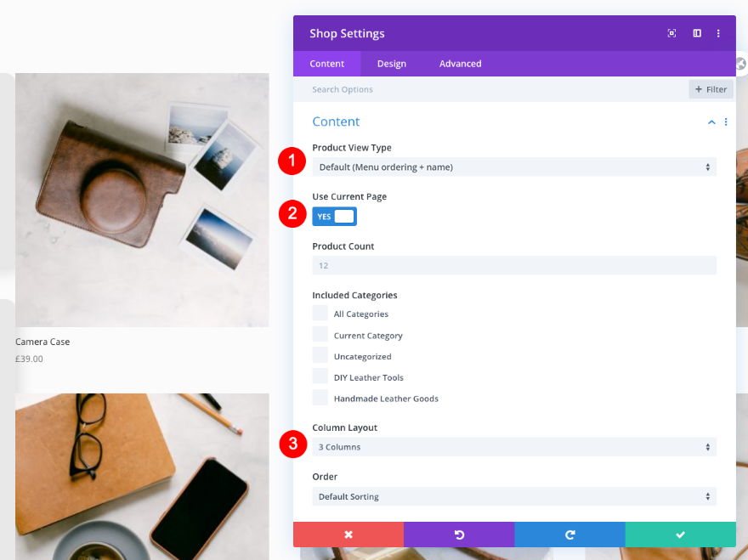Open the Camera Case product link
Viewport: 748px width, 560px height.
(42, 341)
